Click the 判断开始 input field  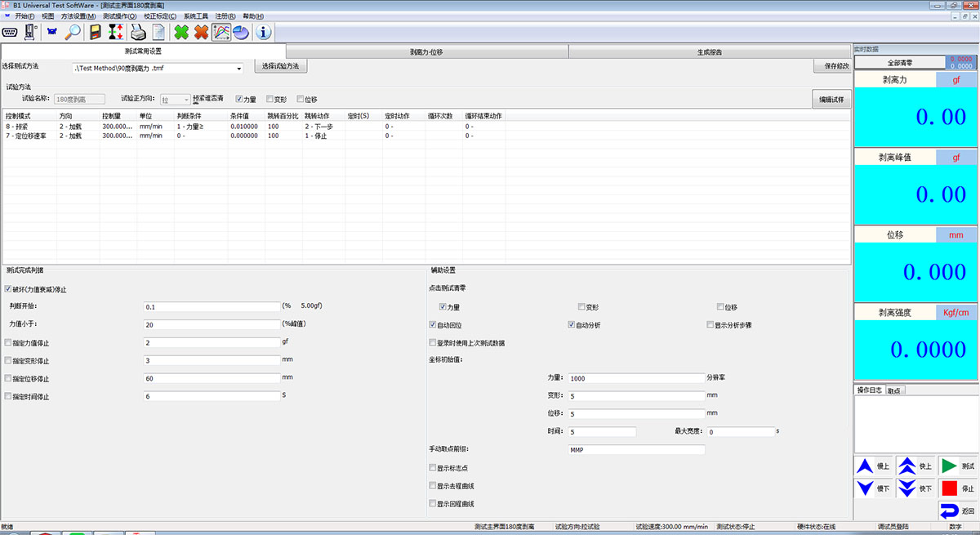click(x=212, y=307)
